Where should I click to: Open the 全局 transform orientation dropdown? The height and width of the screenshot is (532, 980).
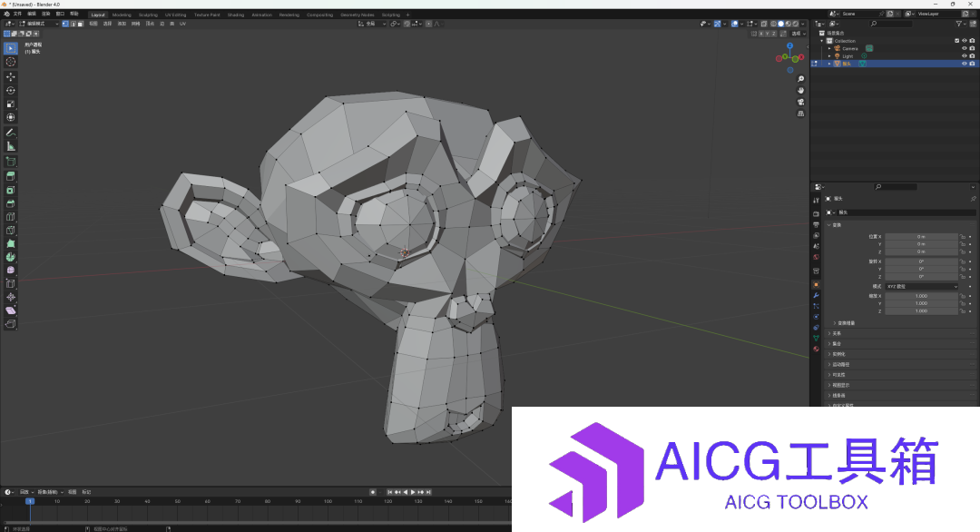[372, 24]
